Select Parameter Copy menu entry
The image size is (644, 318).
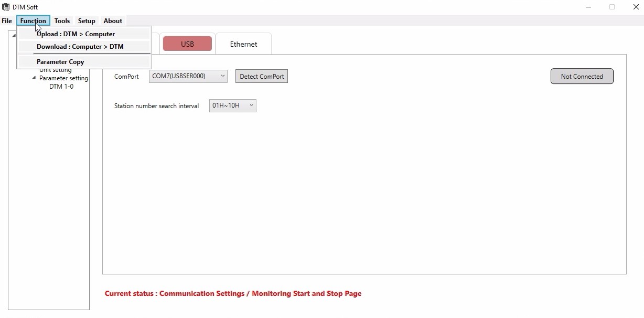pyautogui.click(x=84, y=62)
